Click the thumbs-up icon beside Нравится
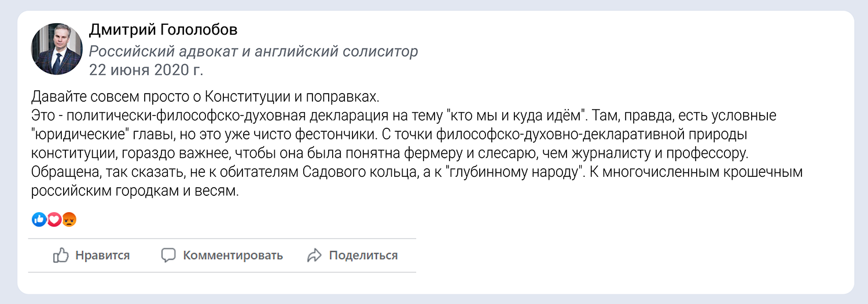Viewport: 868px width, 304px height. tap(61, 255)
